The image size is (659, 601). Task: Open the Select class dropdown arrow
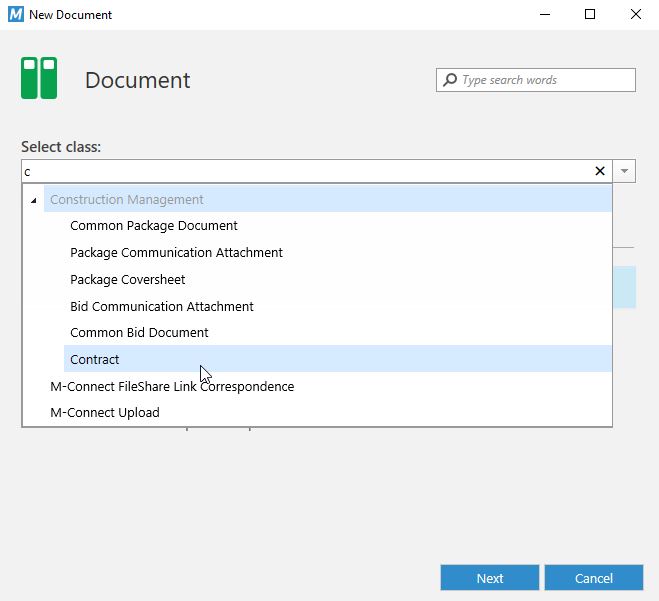pyautogui.click(x=624, y=171)
